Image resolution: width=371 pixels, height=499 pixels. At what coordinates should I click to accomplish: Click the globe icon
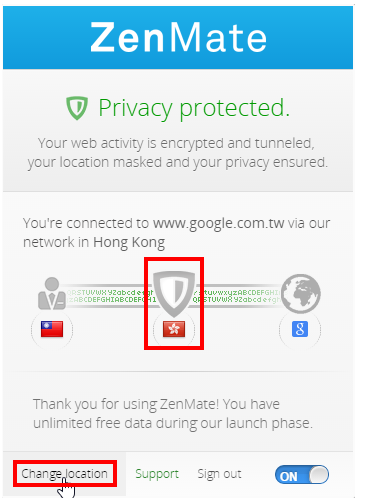[301, 294]
